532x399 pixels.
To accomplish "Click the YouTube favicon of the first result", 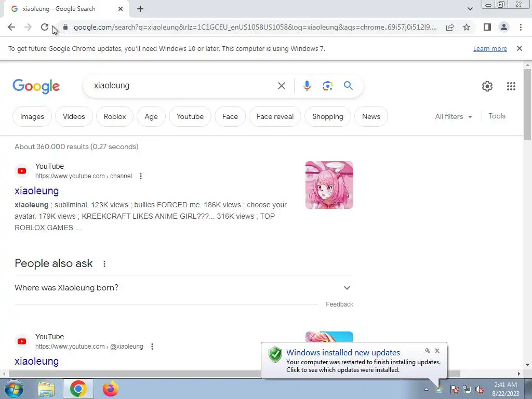I will coord(22,170).
